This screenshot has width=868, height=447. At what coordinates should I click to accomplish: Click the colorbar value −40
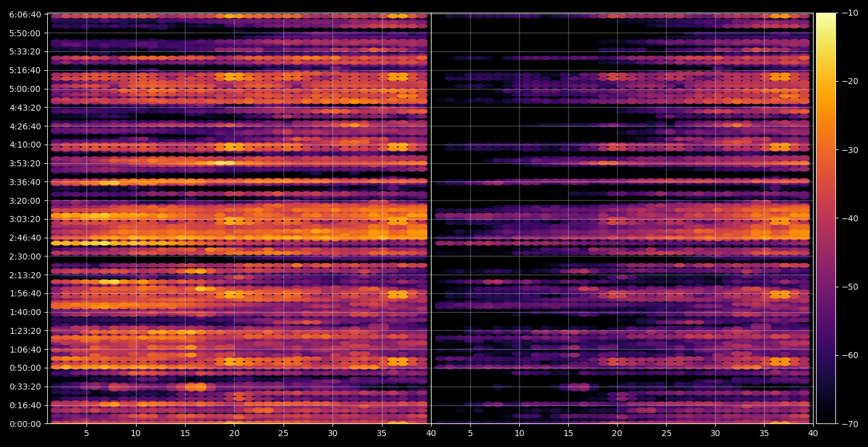pos(850,218)
